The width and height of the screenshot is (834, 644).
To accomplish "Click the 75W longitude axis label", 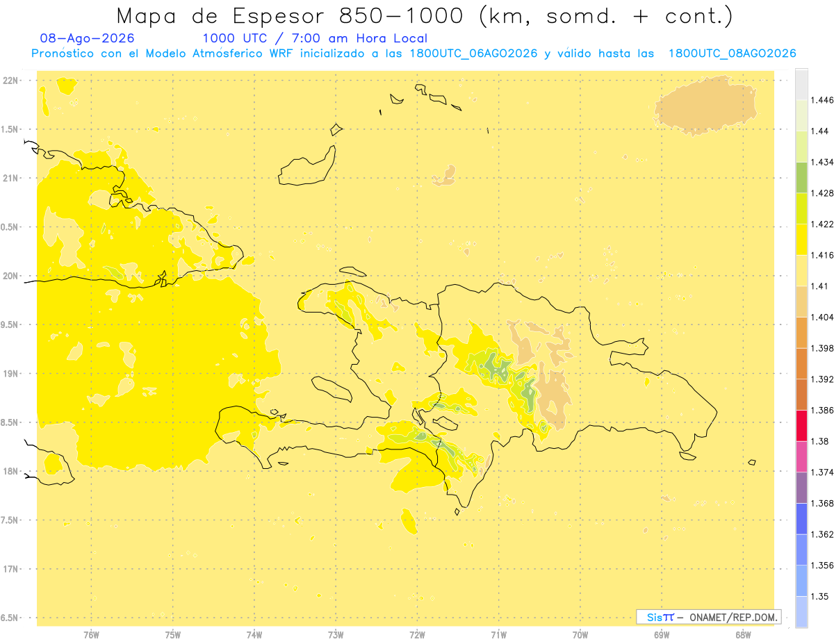I will point(172,634).
